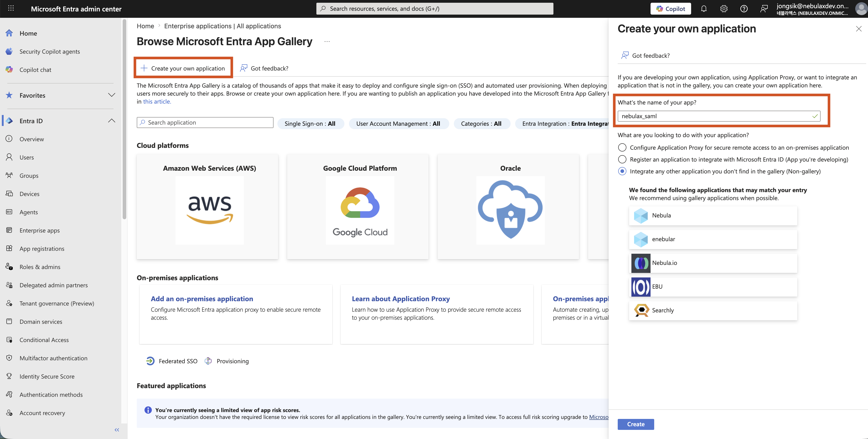
Task: Click the Search application field
Action: coord(205,122)
